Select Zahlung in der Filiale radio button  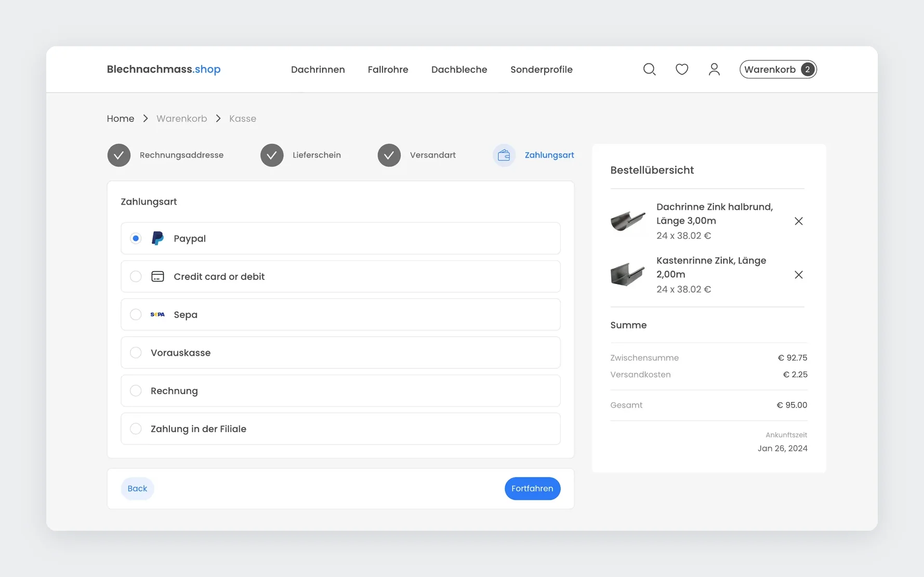pos(136,428)
